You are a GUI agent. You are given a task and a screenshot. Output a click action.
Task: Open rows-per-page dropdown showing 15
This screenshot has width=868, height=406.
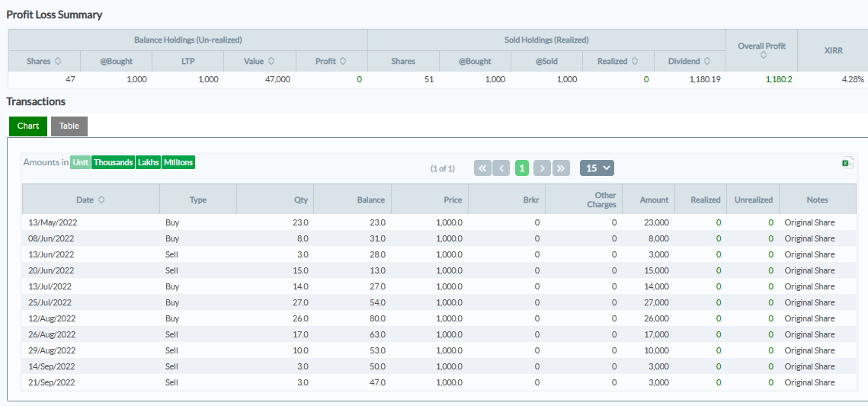pos(597,168)
